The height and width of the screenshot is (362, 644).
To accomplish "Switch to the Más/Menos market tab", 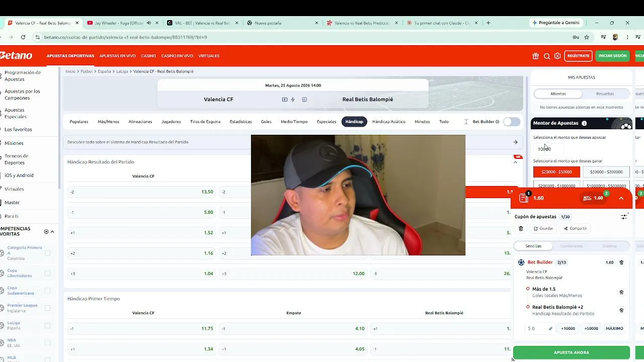I will 108,122.
